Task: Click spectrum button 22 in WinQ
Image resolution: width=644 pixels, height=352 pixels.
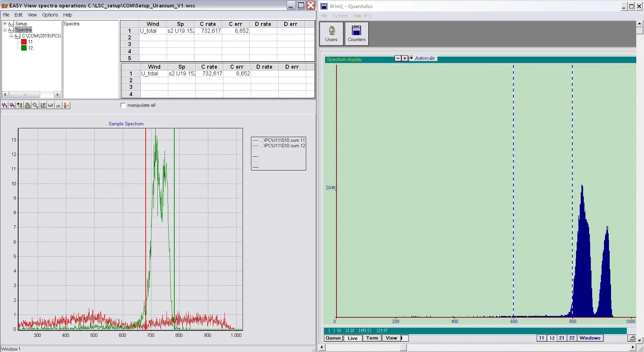Action: click(x=572, y=338)
